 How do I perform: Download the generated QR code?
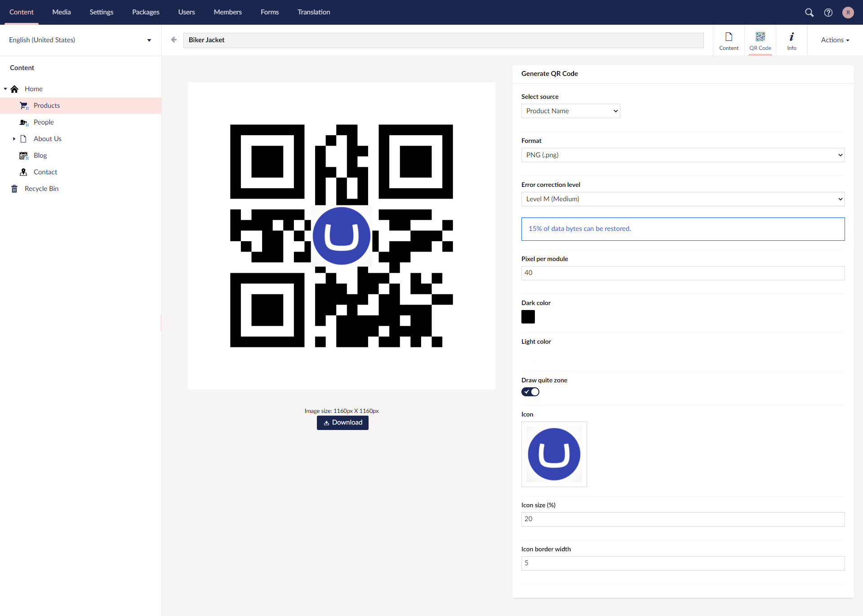pyautogui.click(x=343, y=423)
